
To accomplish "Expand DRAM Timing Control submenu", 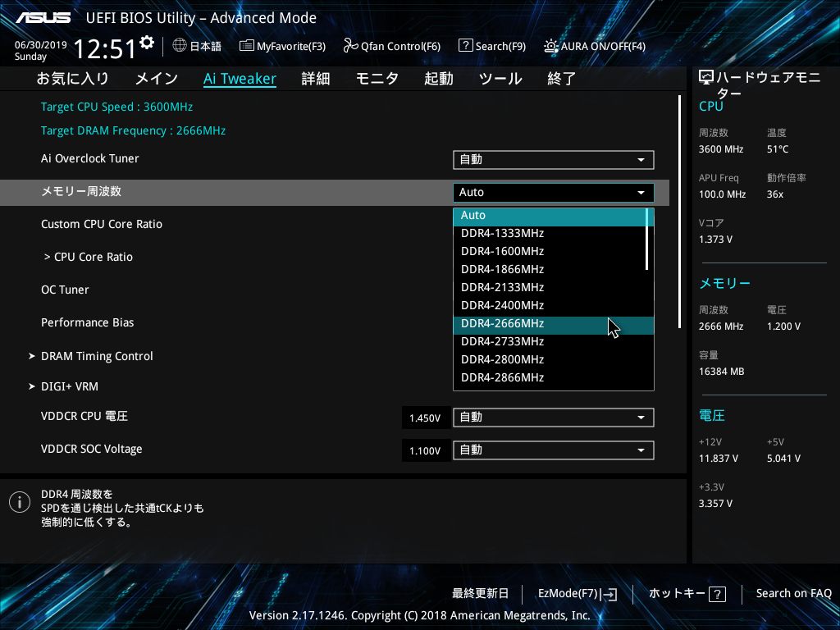I will [91, 356].
